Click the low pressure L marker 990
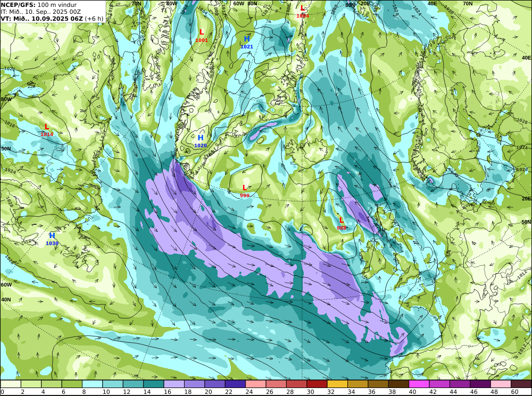 click(x=245, y=188)
